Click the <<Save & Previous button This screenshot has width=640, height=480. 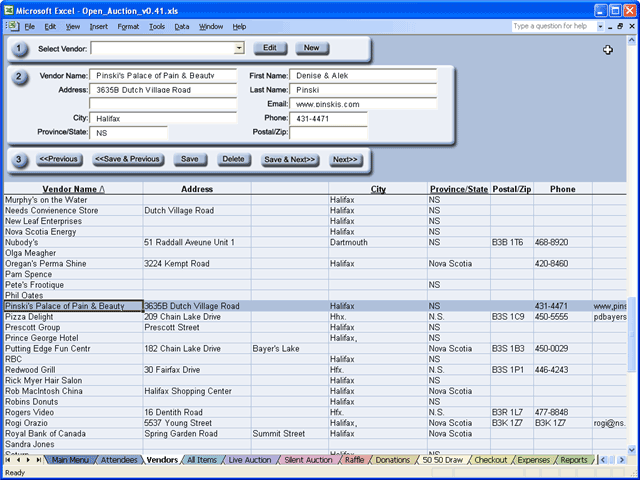tap(128, 160)
